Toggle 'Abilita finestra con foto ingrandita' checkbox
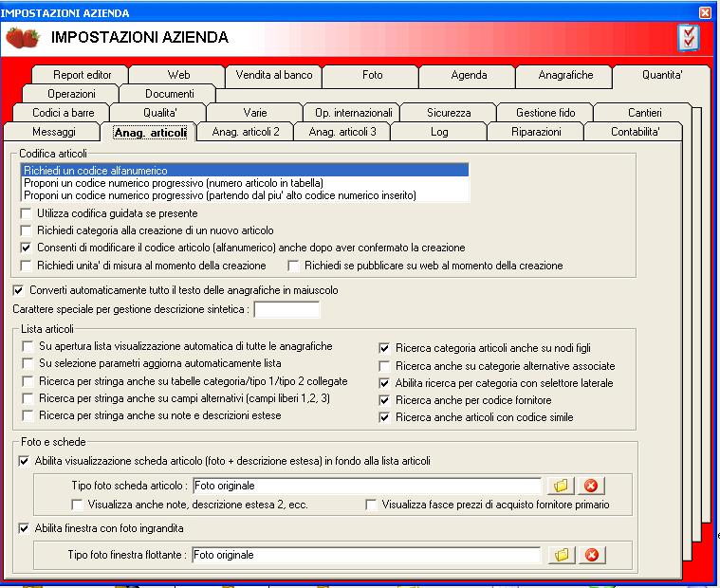720x588 pixels. point(24,529)
